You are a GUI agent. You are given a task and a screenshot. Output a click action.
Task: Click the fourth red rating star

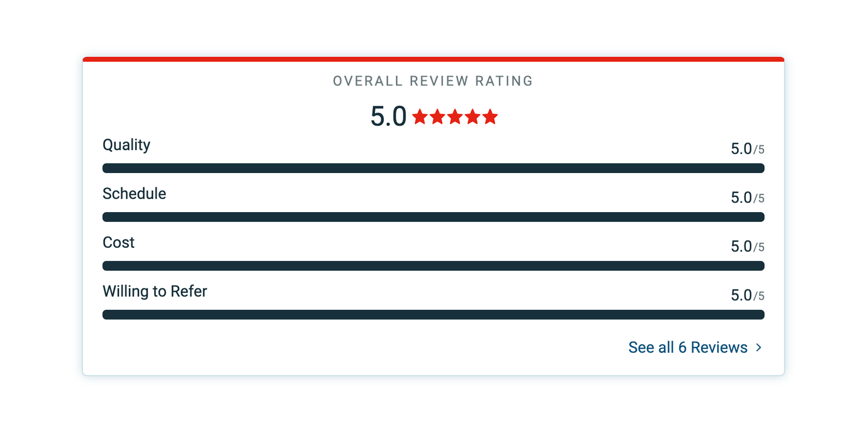coord(473,117)
